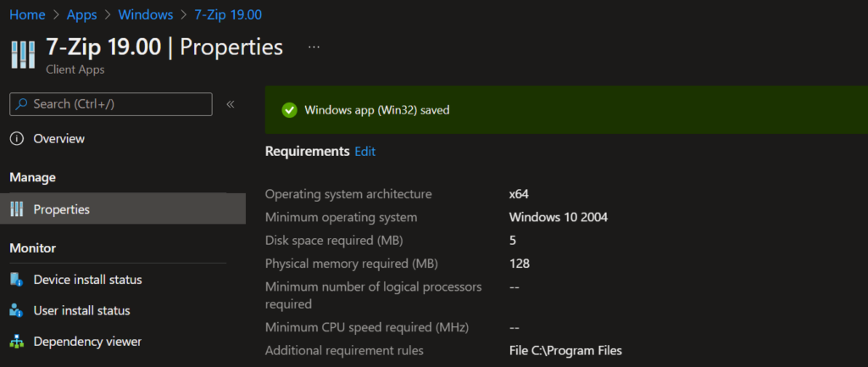The image size is (868, 367).
Task: Click the Device install status icon
Action: pyautogui.click(x=17, y=280)
